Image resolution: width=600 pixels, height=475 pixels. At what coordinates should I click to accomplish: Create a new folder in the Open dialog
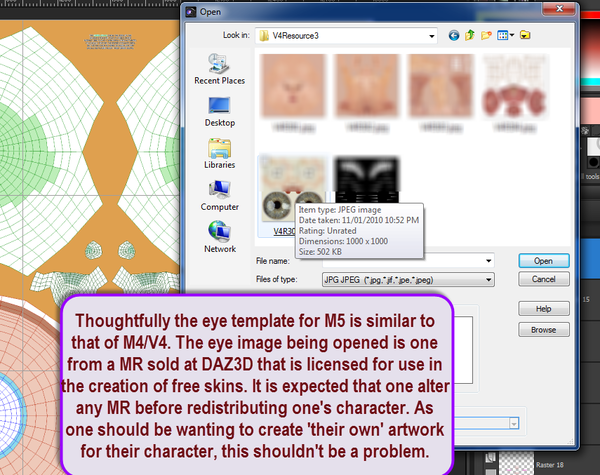486,36
